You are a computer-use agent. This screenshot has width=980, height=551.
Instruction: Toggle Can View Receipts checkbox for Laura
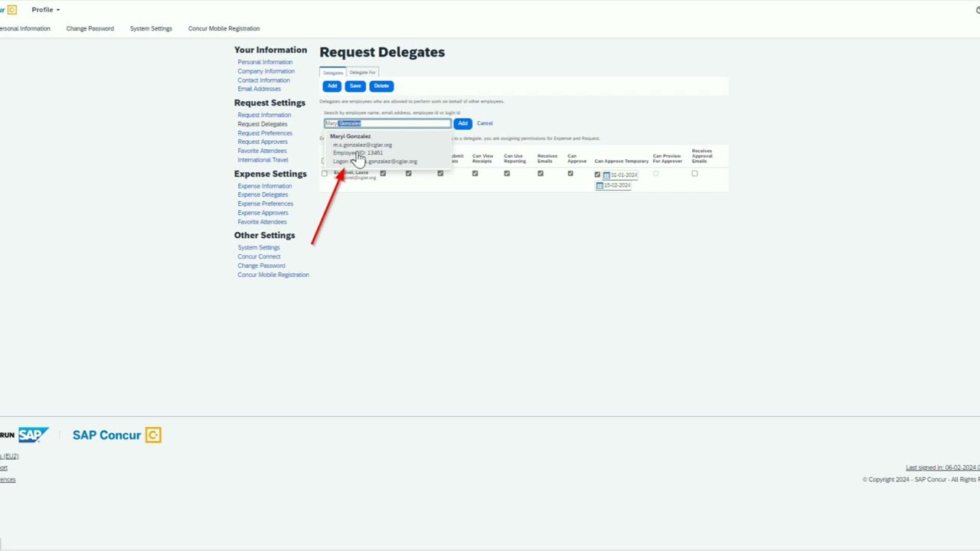(x=475, y=174)
